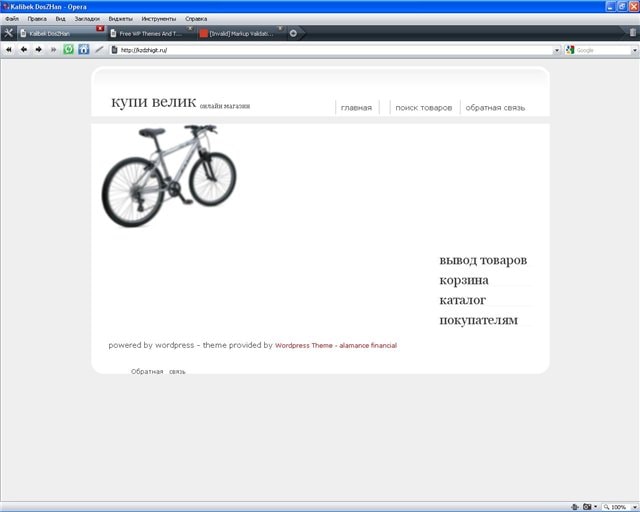Switch to Invalid Markup Validation tab
Screen dimensions: 640x512
pyautogui.click(x=241, y=33)
